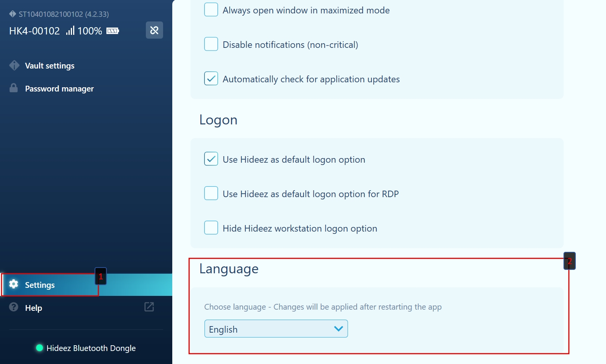Click the Password manager lock icon
The image size is (606, 364).
tap(14, 88)
